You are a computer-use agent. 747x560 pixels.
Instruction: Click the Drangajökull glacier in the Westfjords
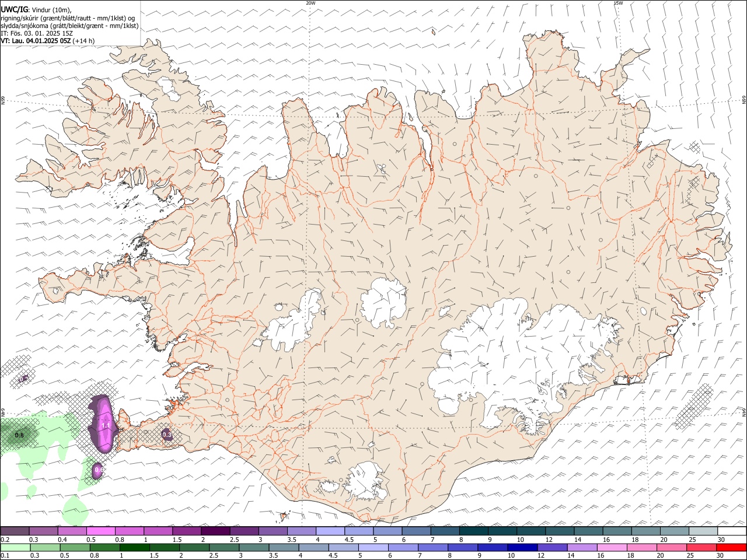coord(170,87)
